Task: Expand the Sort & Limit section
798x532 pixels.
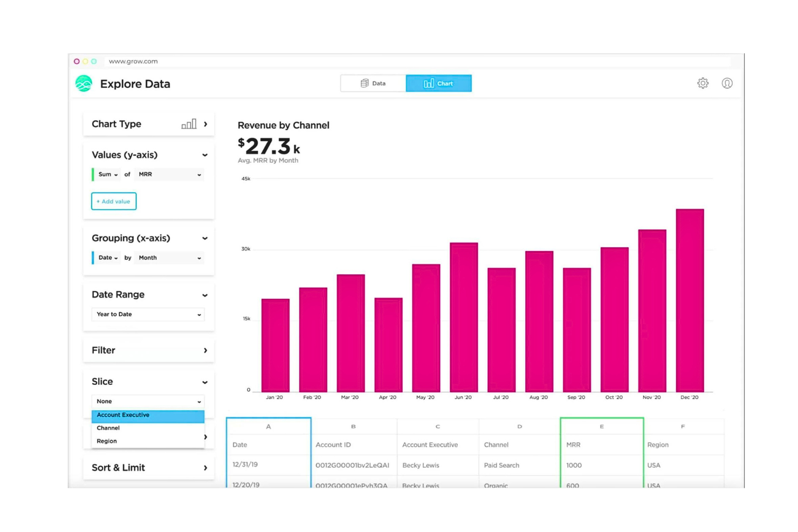Action: coord(205,468)
